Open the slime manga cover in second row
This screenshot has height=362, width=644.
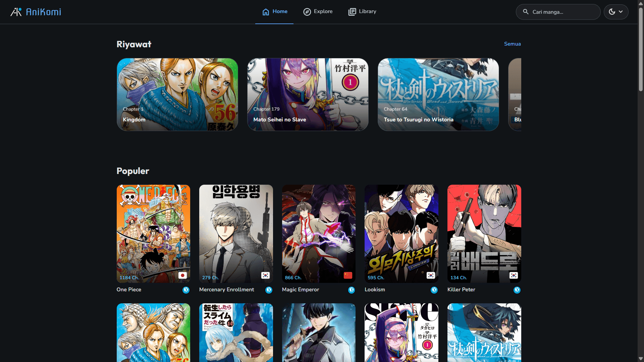coord(236,333)
